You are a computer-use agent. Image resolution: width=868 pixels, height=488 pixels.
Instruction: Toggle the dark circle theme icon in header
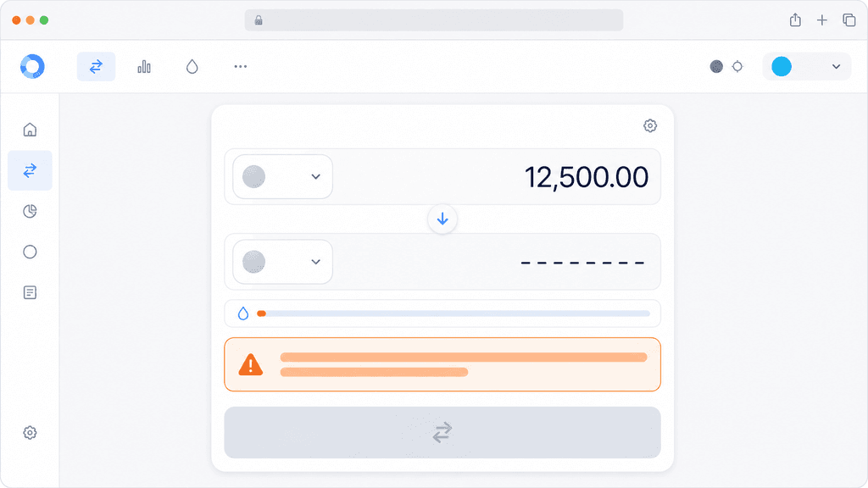[716, 66]
